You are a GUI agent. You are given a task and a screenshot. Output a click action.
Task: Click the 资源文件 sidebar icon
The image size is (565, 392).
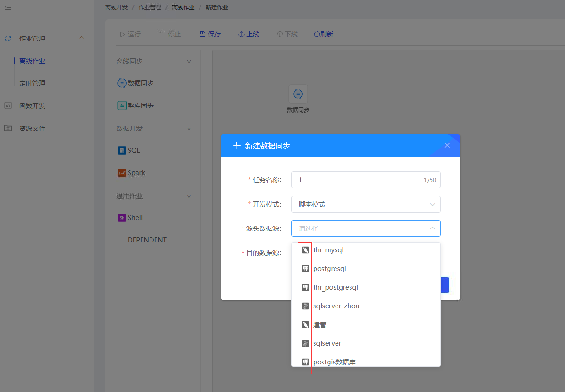click(8, 128)
